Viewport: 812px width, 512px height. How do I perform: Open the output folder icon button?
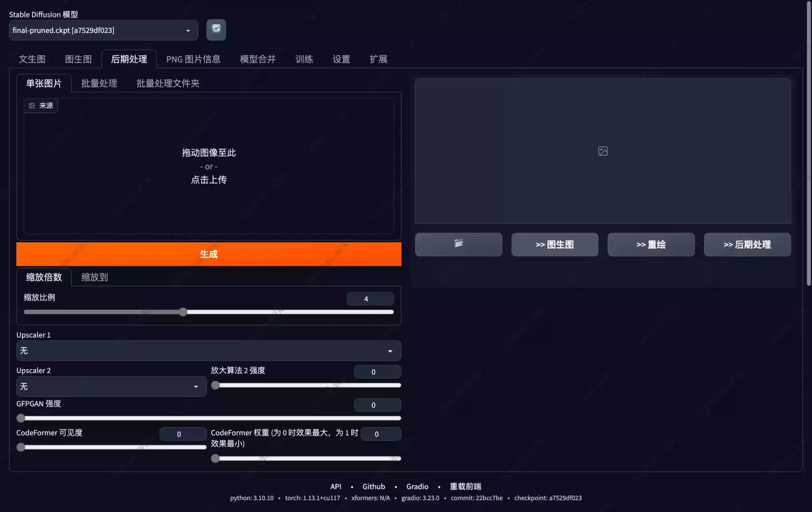pyautogui.click(x=458, y=244)
